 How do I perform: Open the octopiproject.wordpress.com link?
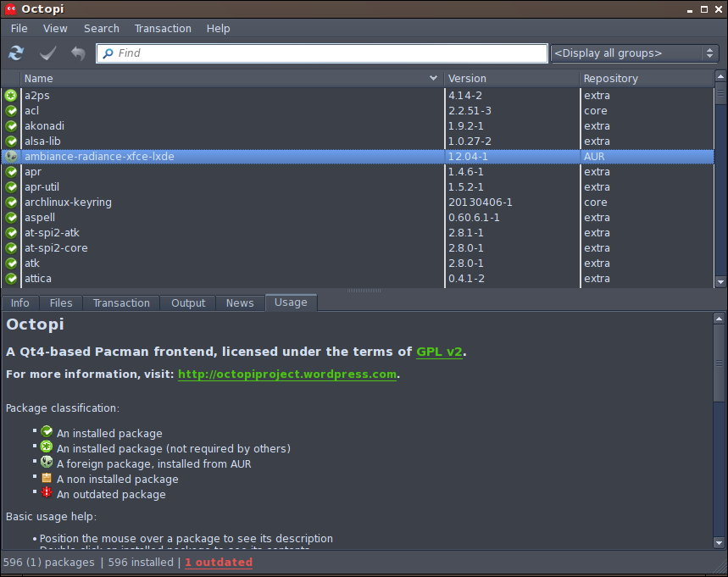click(x=287, y=374)
